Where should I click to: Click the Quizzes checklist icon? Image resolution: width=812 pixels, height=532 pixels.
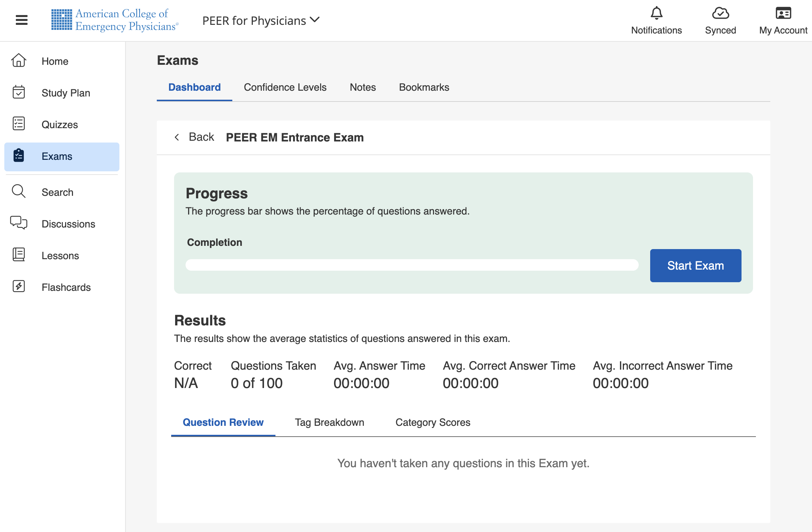[19, 123]
